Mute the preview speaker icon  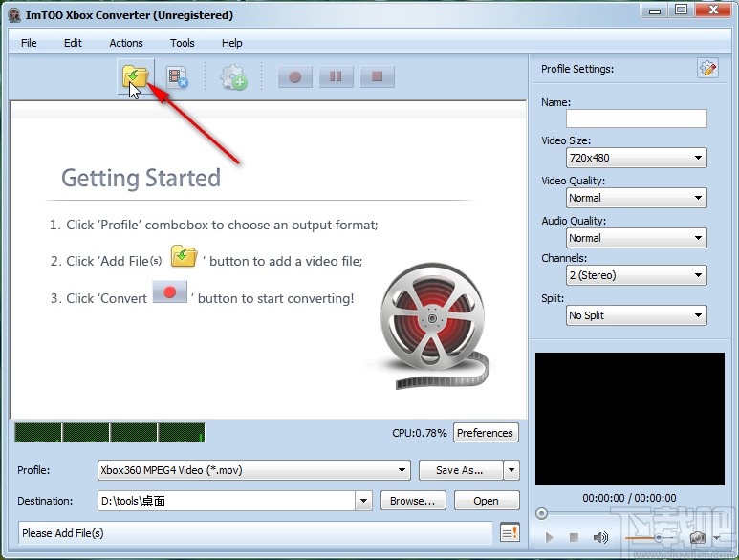tap(600, 537)
